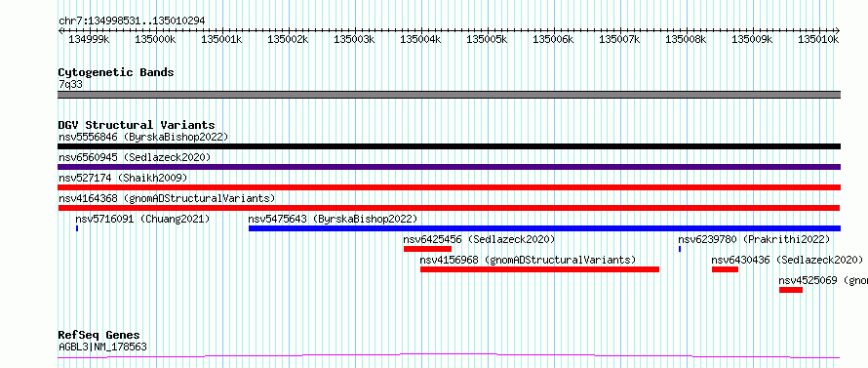Open the nsv6239780 (Prakrithi2022) label

(x=755, y=239)
